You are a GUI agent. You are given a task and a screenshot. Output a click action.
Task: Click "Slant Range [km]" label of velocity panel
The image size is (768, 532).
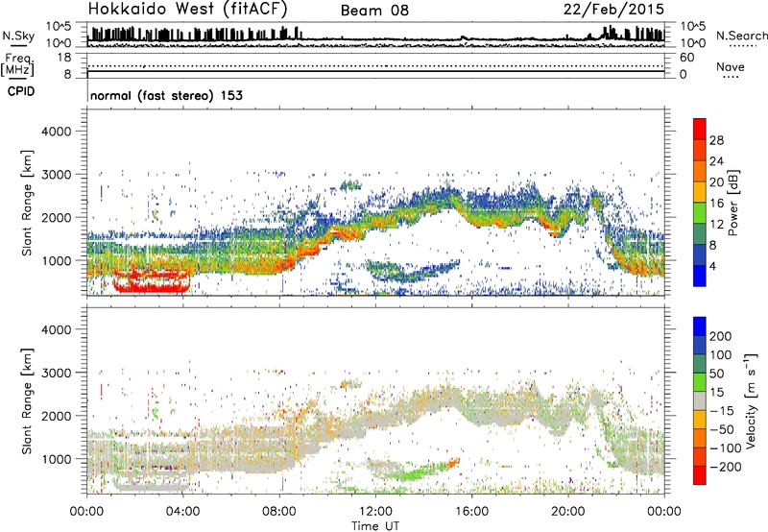tap(27, 401)
